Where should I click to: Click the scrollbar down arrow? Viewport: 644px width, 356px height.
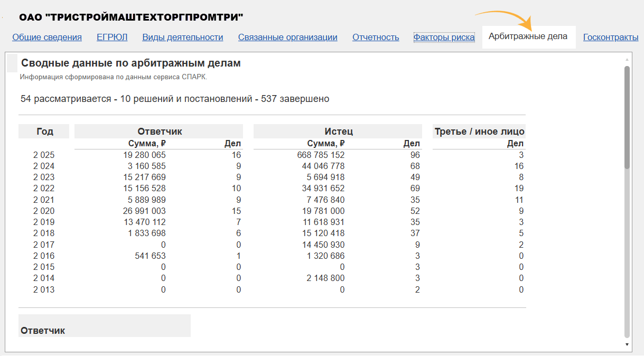click(627, 344)
